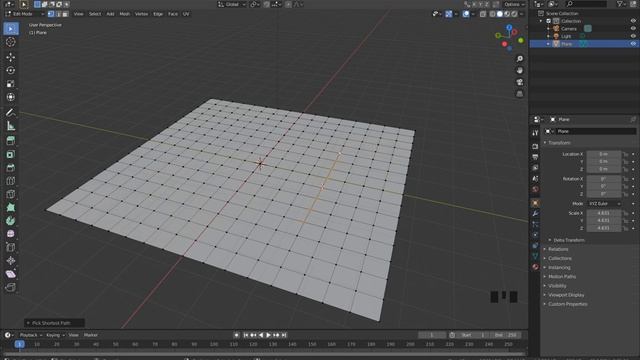
Task: Select the Bevel tool
Action: coord(11,168)
